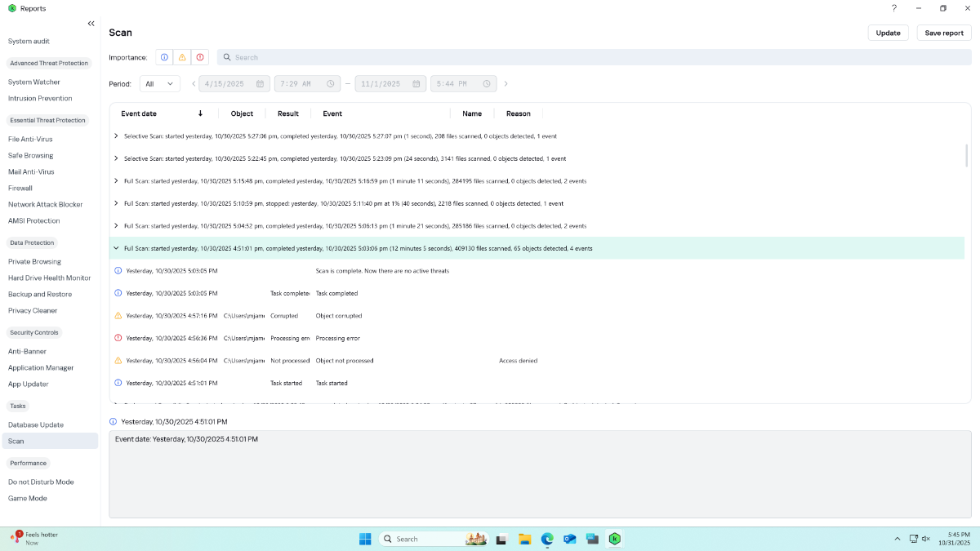Open File Explorer from taskbar
The height and width of the screenshot is (551, 980).
pyautogui.click(x=524, y=539)
